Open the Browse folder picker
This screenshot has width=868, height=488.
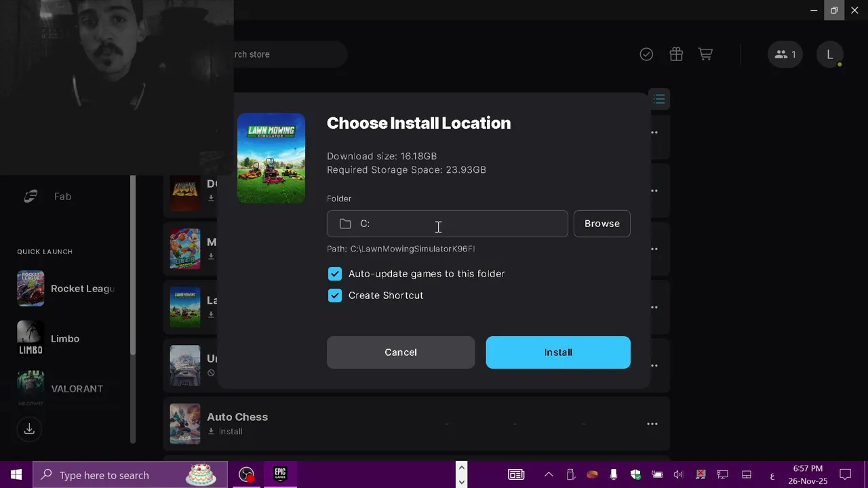[x=602, y=224]
